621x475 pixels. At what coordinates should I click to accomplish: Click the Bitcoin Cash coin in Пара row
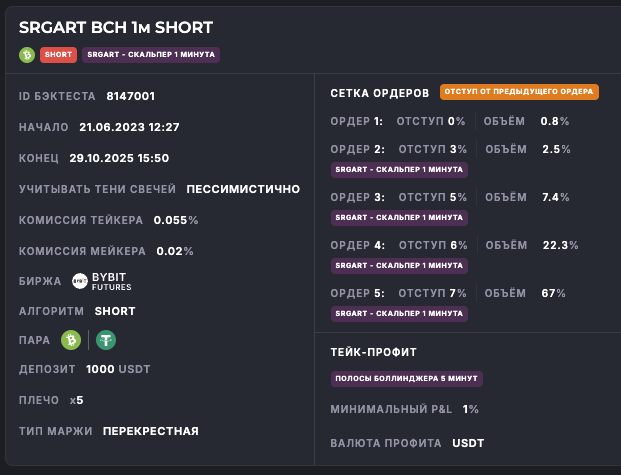coord(71,340)
